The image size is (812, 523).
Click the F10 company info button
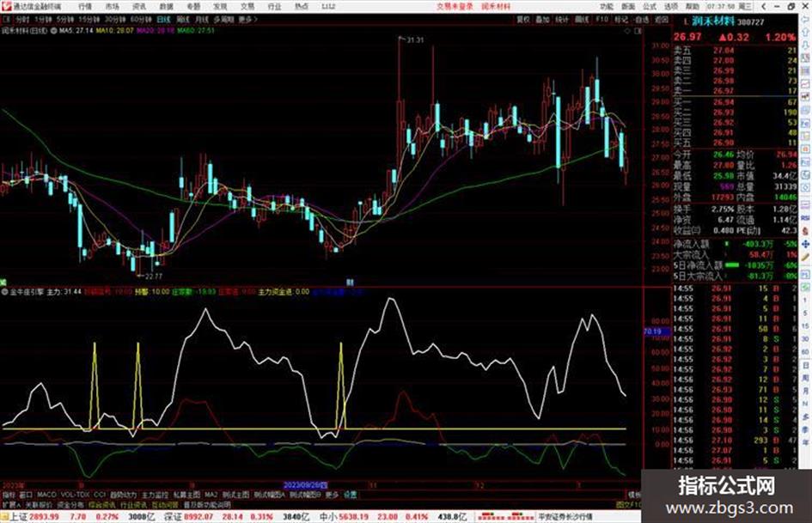click(601, 19)
